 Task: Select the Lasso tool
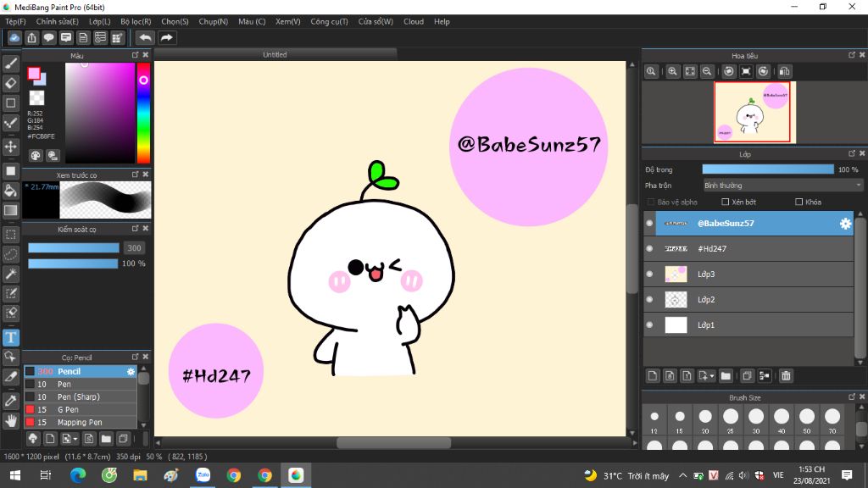click(10, 254)
